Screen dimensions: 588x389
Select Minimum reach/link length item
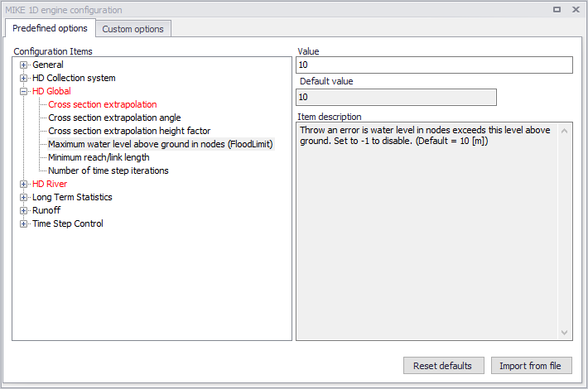tap(99, 157)
